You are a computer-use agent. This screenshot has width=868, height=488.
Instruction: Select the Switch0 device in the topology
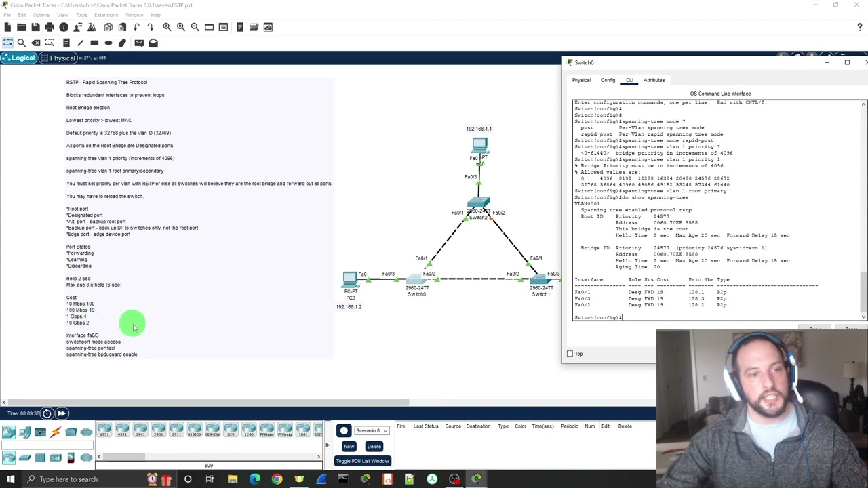(416, 280)
